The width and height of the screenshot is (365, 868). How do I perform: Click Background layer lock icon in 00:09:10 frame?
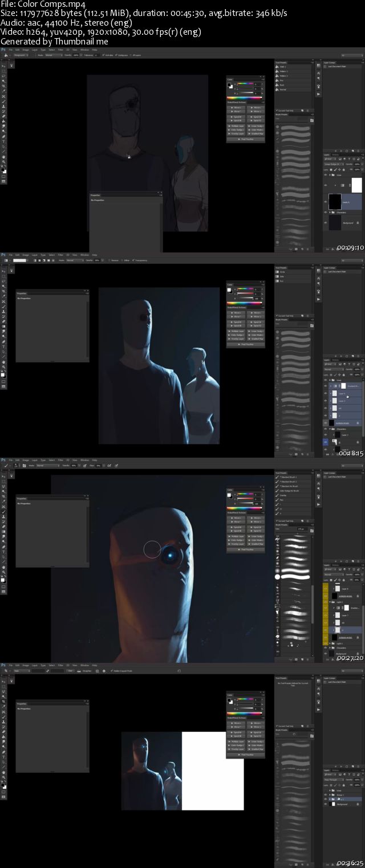[x=358, y=223]
